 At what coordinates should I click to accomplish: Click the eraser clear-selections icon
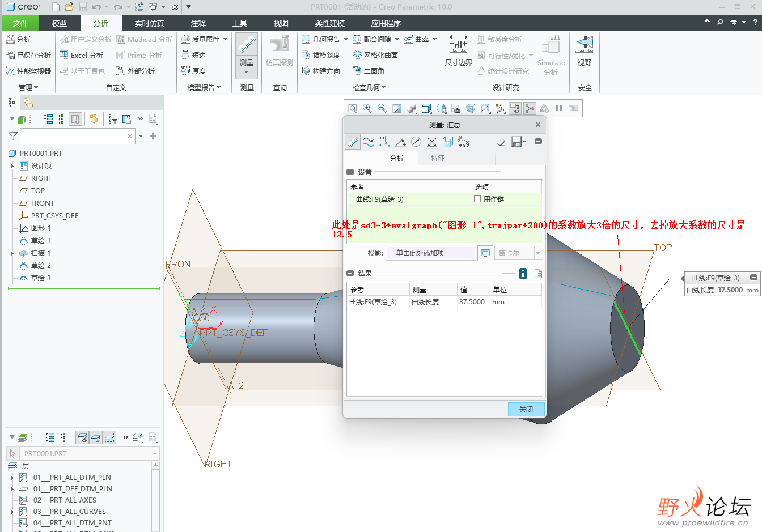point(501,142)
